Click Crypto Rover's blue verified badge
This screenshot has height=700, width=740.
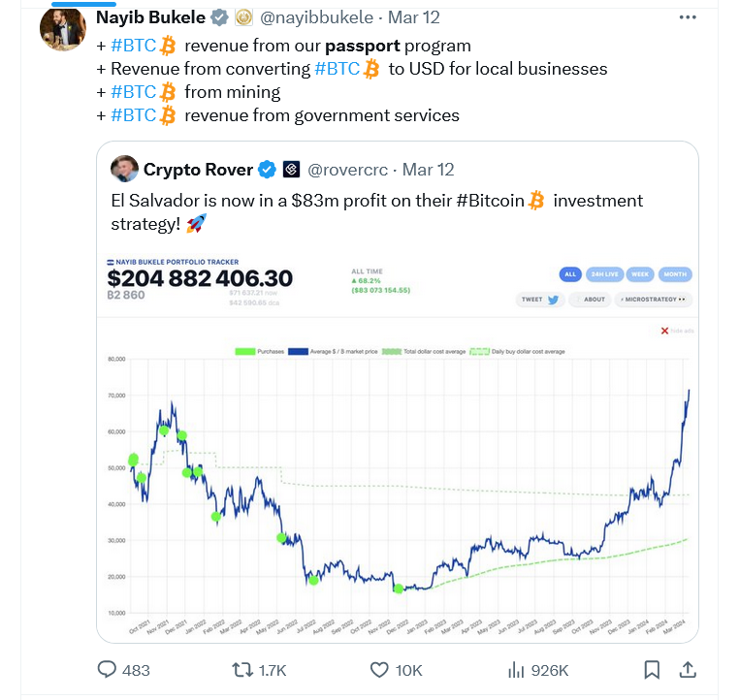click(267, 170)
